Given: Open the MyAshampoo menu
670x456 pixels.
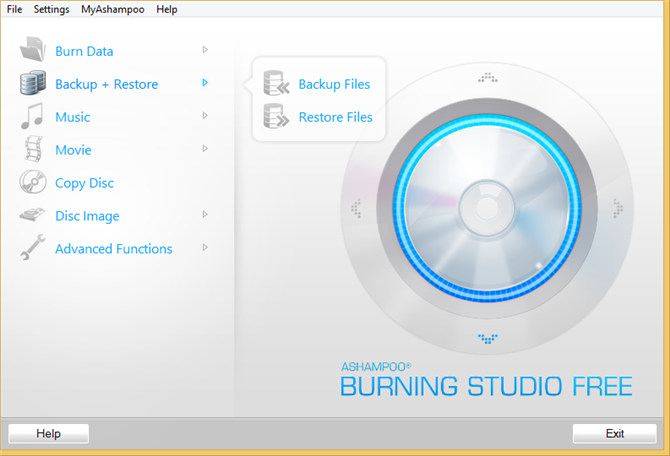Looking at the screenshot, I should pyautogui.click(x=113, y=9).
